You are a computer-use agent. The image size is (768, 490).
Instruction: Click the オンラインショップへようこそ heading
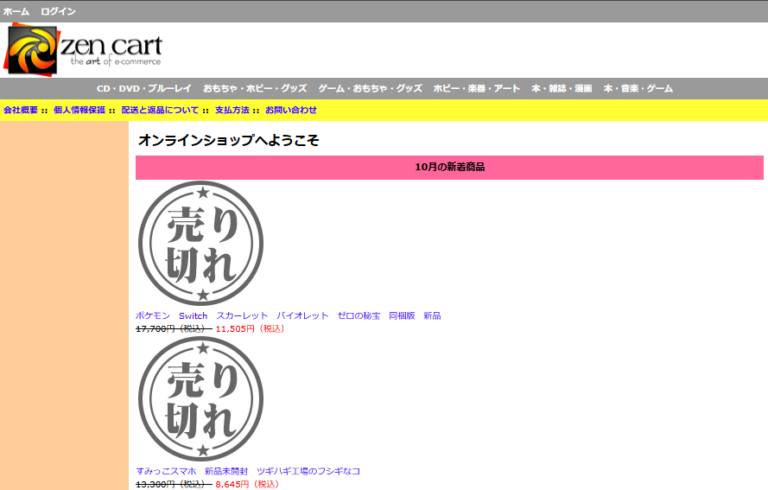tap(228, 140)
